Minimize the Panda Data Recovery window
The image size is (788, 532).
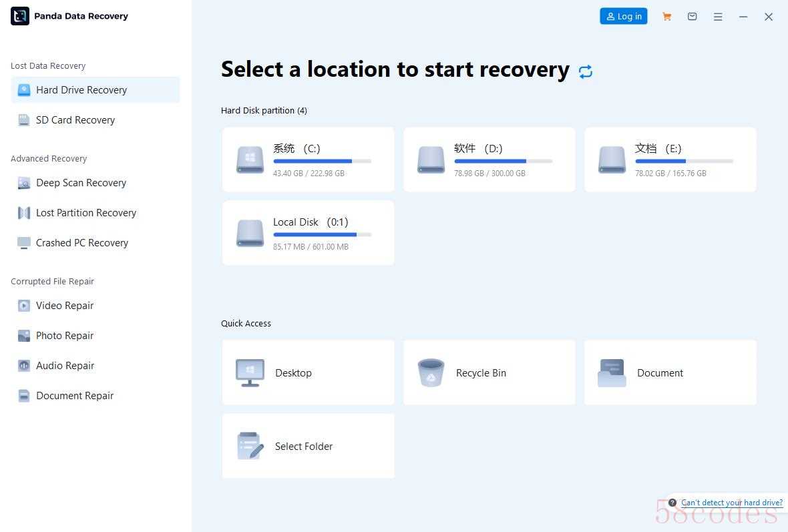(x=743, y=17)
